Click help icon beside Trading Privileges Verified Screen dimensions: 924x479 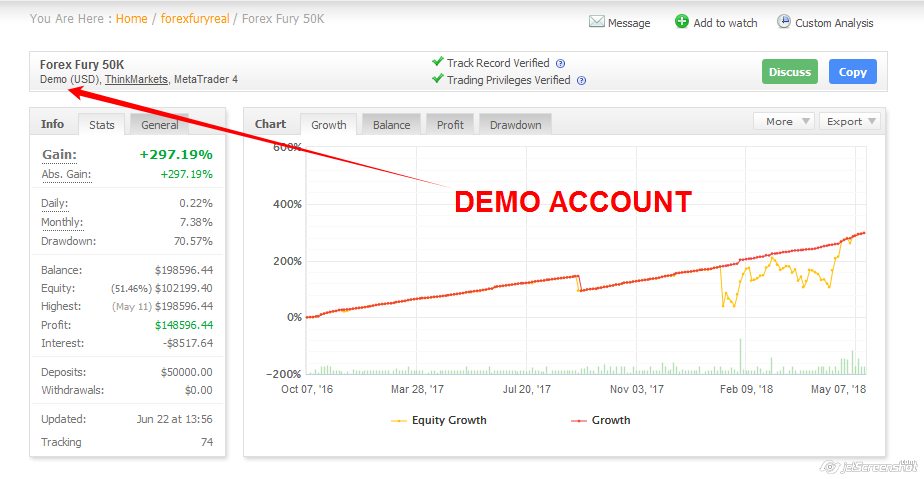coord(581,80)
